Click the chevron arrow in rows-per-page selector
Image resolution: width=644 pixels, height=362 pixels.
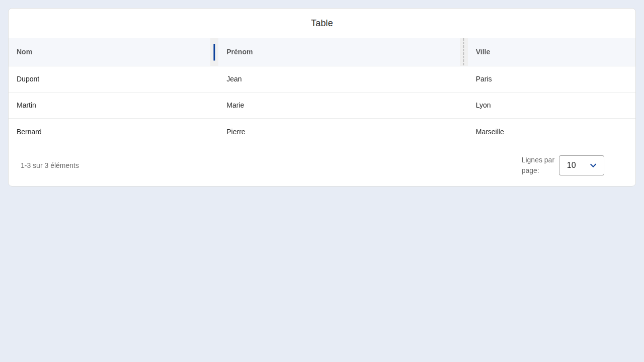tap(593, 165)
